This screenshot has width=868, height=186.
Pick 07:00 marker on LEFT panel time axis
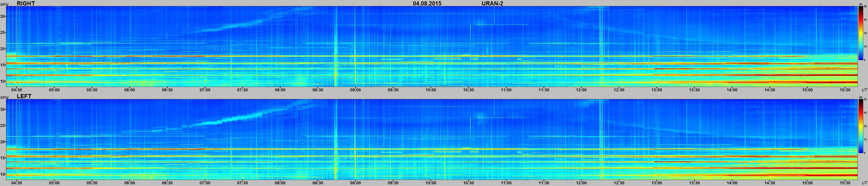[205, 183]
